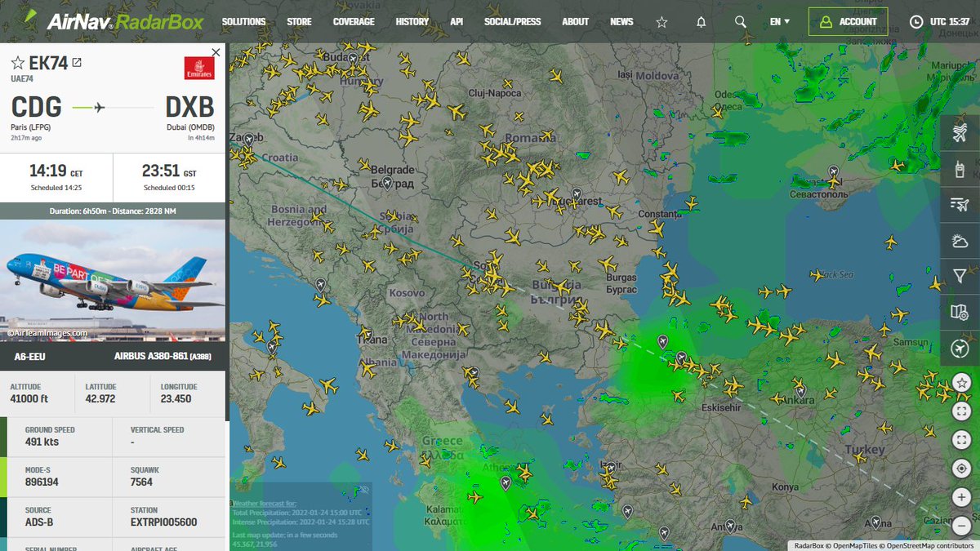Click the Emirates airline logo
This screenshot has height=551, width=980.
(x=199, y=68)
